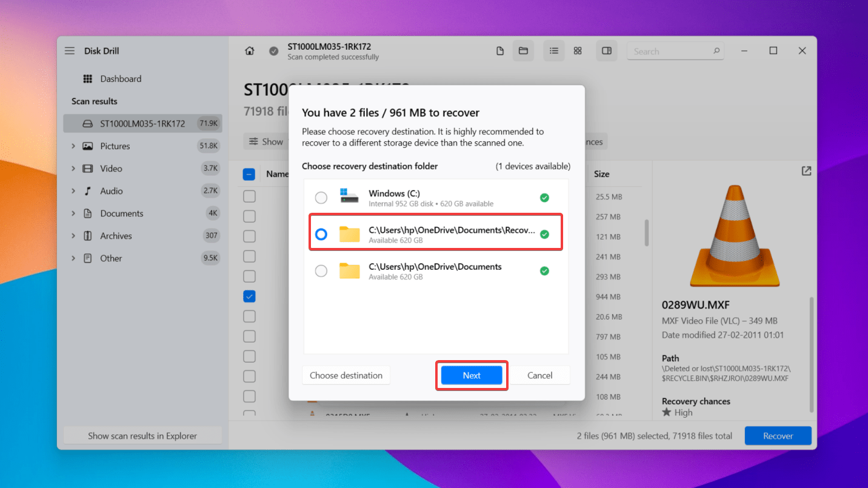The width and height of the screenshot is (868, 488).
Task: Click the blue Recover button
Action: coord(778,436)
